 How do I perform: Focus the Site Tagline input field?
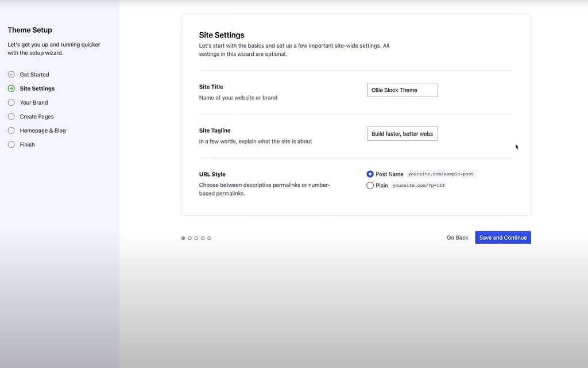403,133
